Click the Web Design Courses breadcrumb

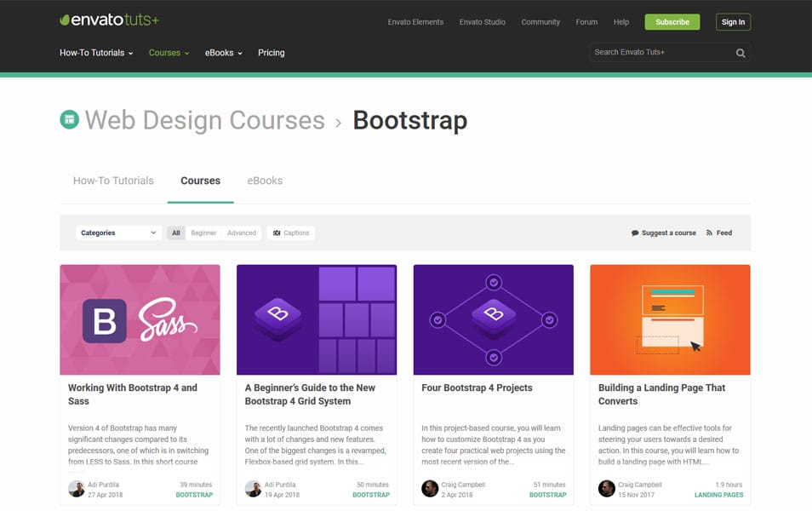pyautogui.click(x=205, y=120)
